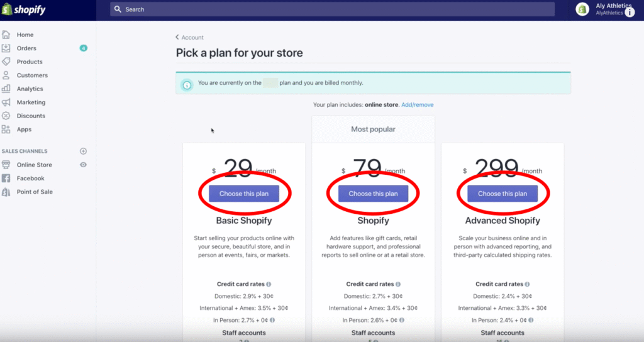Click the Discounts percent badge icon
This screenshot has height=342, width=644.
(6, 116)
